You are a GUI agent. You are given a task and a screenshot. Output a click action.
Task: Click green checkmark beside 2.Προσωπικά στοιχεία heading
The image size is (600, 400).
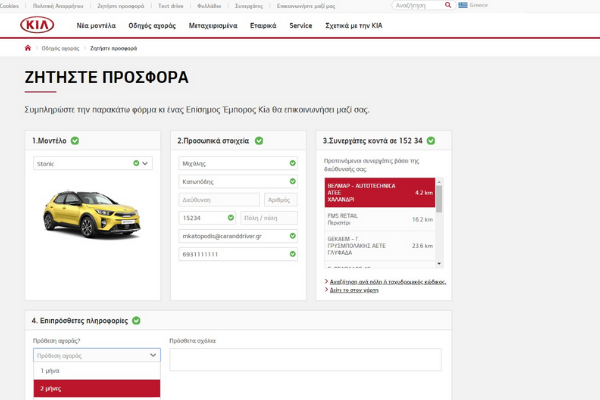pos(259,140)
